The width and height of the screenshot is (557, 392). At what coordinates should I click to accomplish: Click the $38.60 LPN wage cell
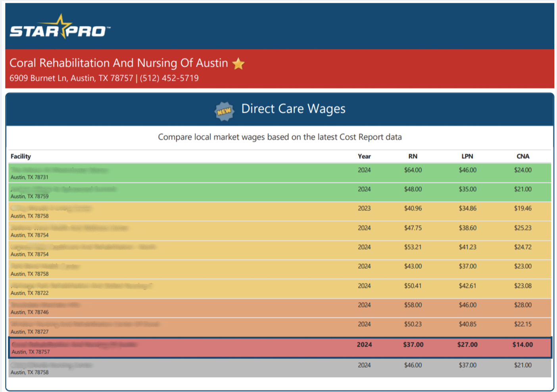pos(468,228)
